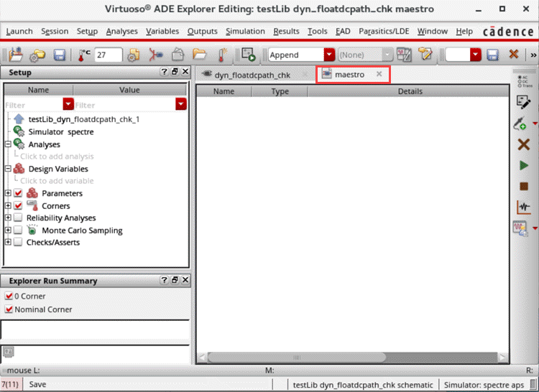The image size is (539, 392).
Task: Click 'Click to add variable'
Action: pos(57,181)
